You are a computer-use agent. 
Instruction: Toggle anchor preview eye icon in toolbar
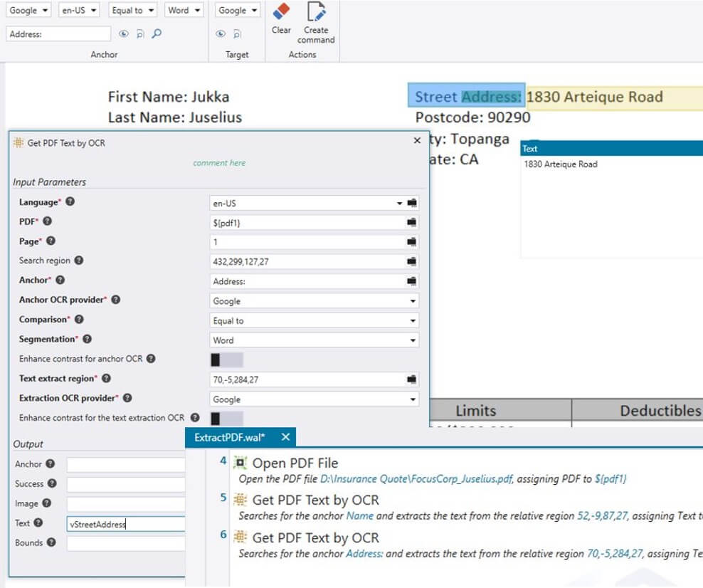tap(124, 33)
